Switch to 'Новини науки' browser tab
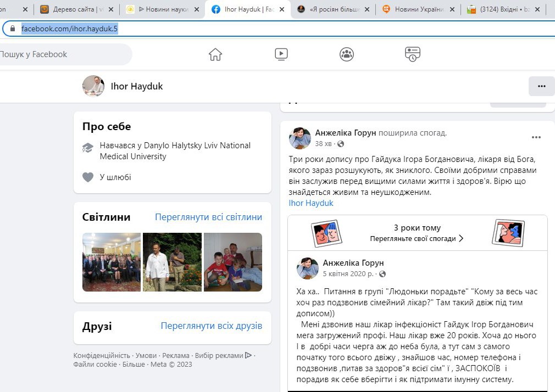Screen dimensions: 555x392 tap(161, 9)
